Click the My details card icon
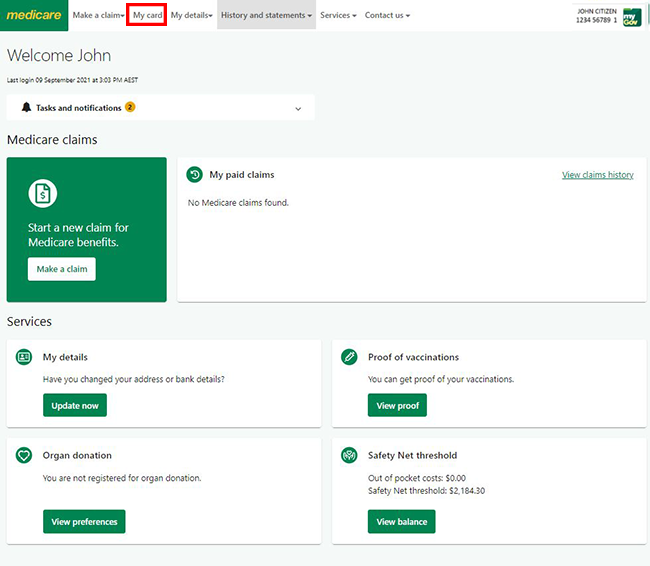Image resolution: width=650 pixels, height=566 pixels. coord(24,357)
